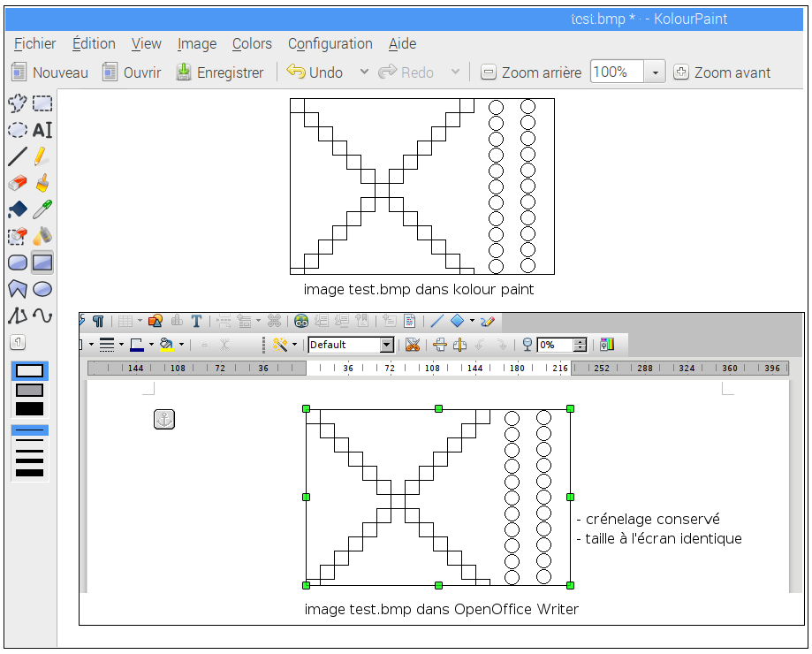
Task: Click the Writer blue diamond shape icon
Action: (x=458, y=322)
